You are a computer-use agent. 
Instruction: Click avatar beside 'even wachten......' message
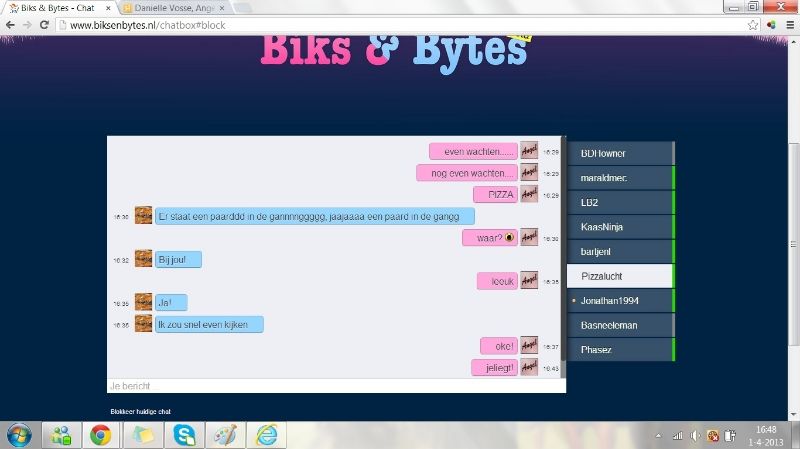529,151
